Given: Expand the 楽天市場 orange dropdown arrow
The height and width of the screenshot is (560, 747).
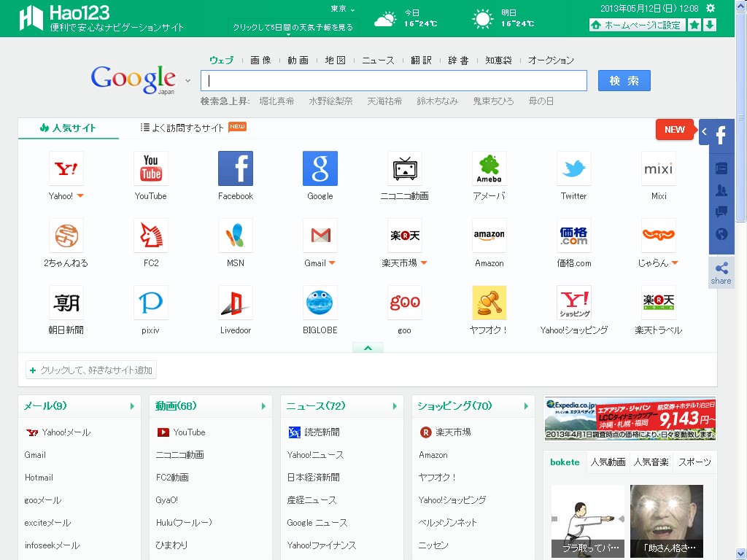Looking at the screenshot, I should coord(424,263).
